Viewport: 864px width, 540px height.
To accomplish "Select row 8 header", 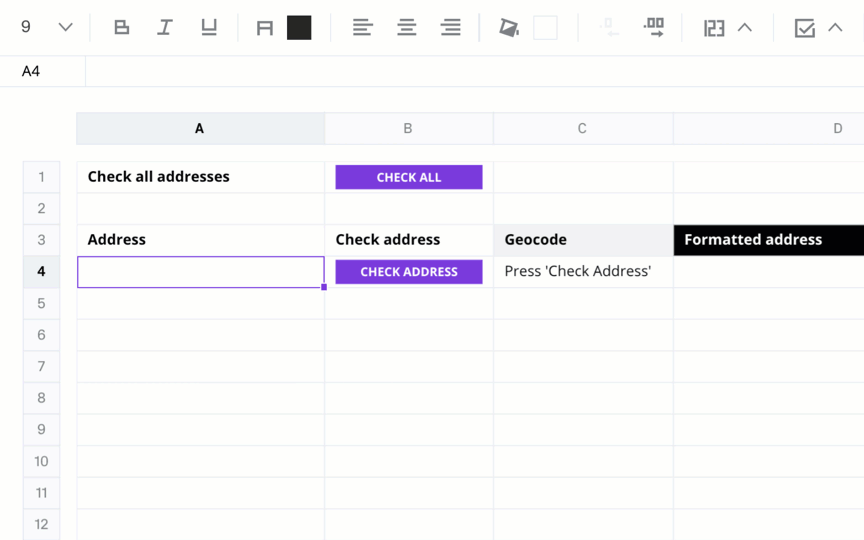I will [41, 398].
